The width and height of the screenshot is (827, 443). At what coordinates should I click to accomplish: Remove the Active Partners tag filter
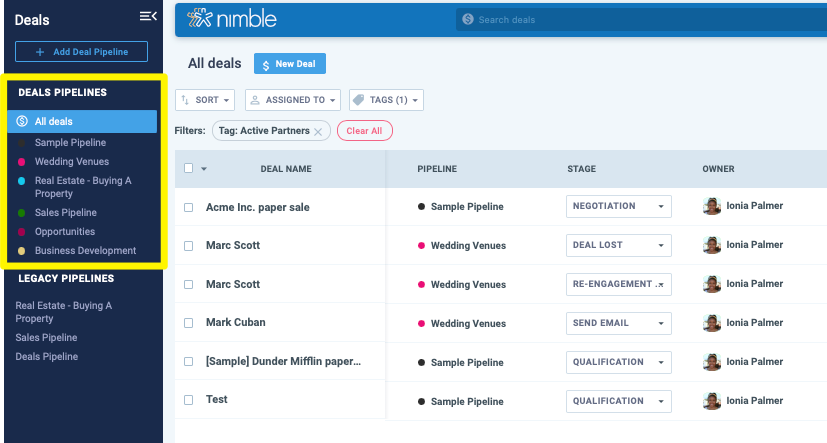tap(318, 132)
